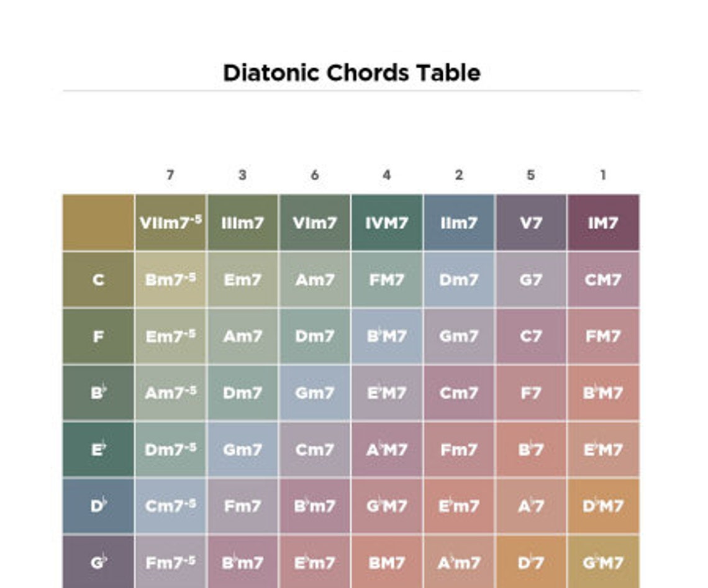Select the A♭M7 chord cell
The image size is (708, 588).
point(386,450)
